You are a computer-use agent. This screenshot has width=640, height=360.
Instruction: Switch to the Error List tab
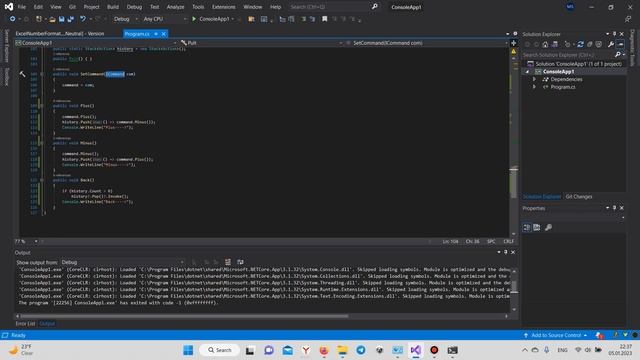click(x=25, y=324)
